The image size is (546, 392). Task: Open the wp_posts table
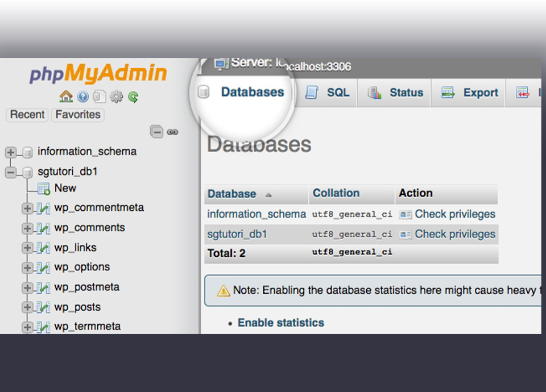[x=78, y=307]
